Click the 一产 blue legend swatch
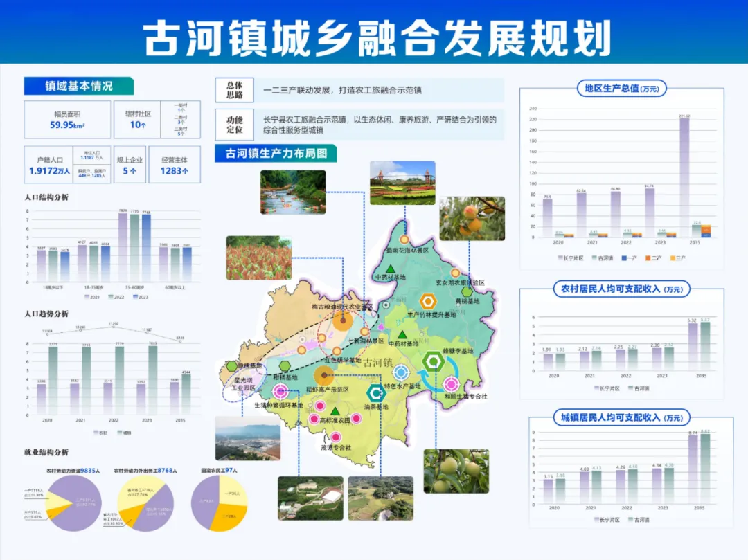This screenshot has height=560, width=748. click(624, 258)
